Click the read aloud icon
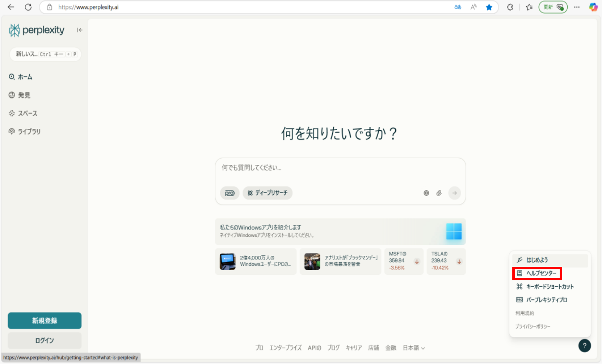The width and height of the screenshot is (602, 364). pyautogui.click(x=473, y=7)
